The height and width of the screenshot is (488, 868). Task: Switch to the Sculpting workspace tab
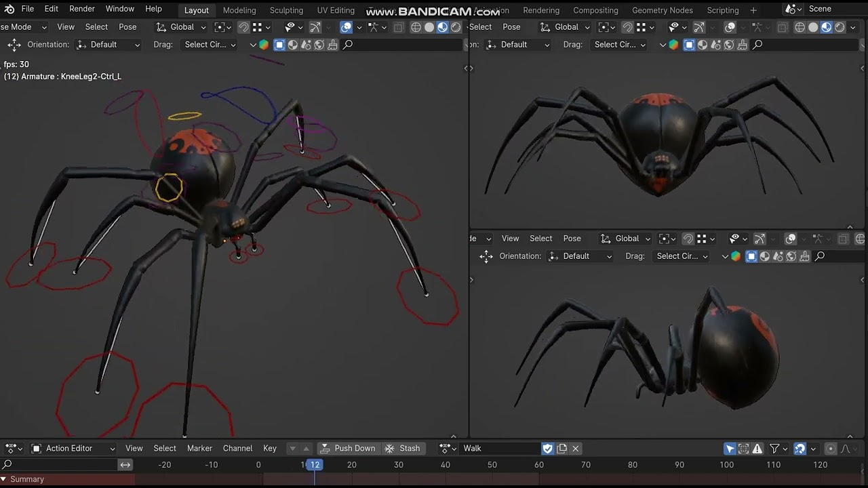[286, 10]
